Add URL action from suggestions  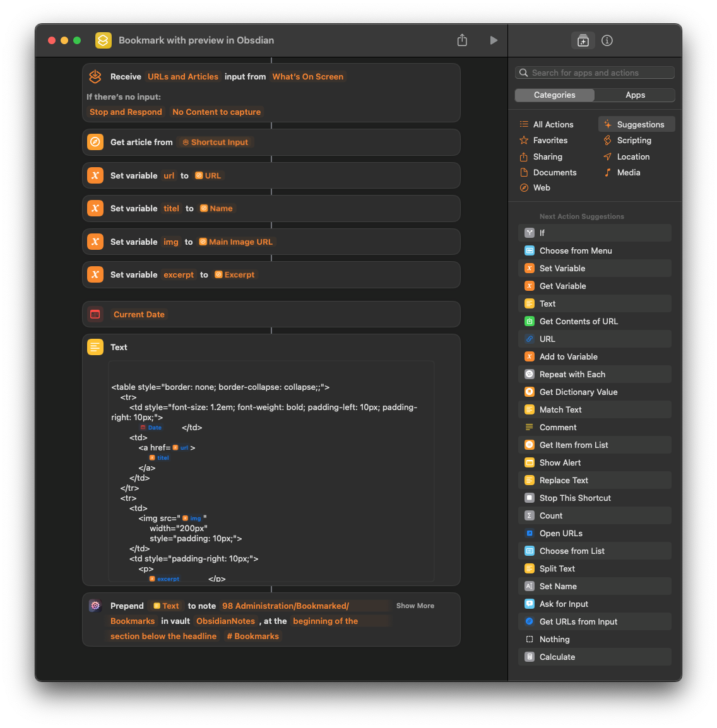[x=595, y=339]
